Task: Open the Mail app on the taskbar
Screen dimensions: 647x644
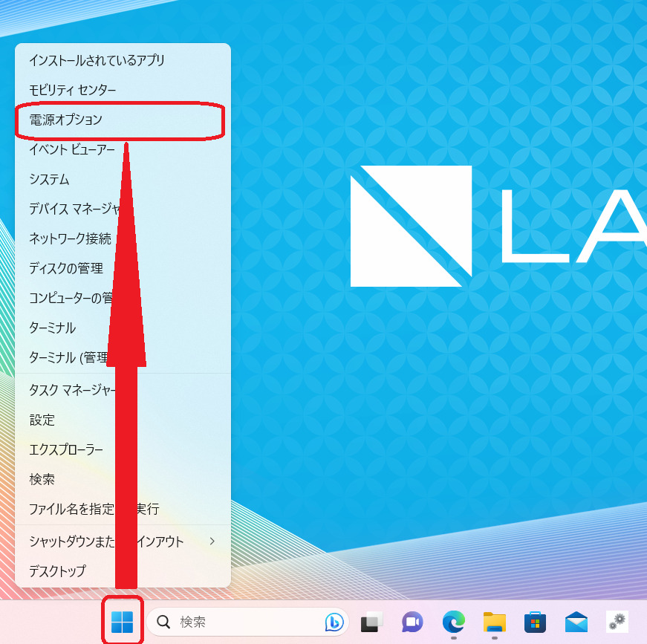Action: [x=576, y=622]
